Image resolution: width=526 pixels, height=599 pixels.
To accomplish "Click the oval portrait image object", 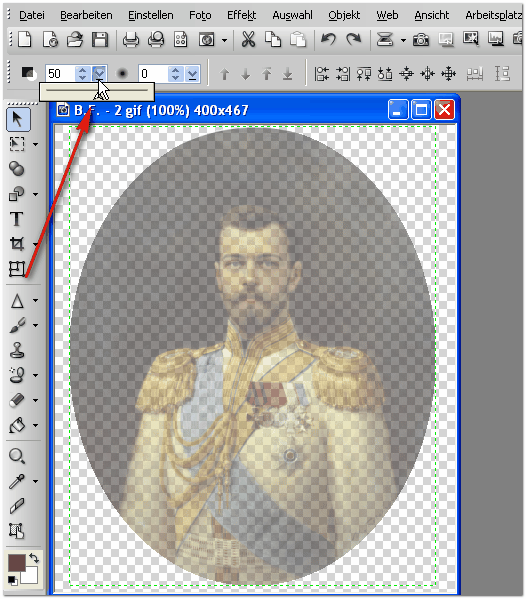I will [x=252, y=355].
